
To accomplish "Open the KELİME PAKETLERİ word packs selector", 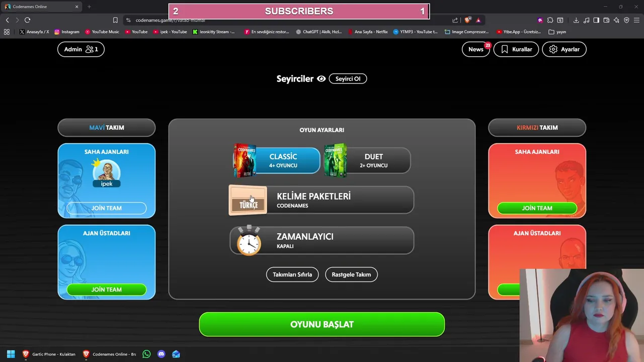I will [x=321, y=200].
